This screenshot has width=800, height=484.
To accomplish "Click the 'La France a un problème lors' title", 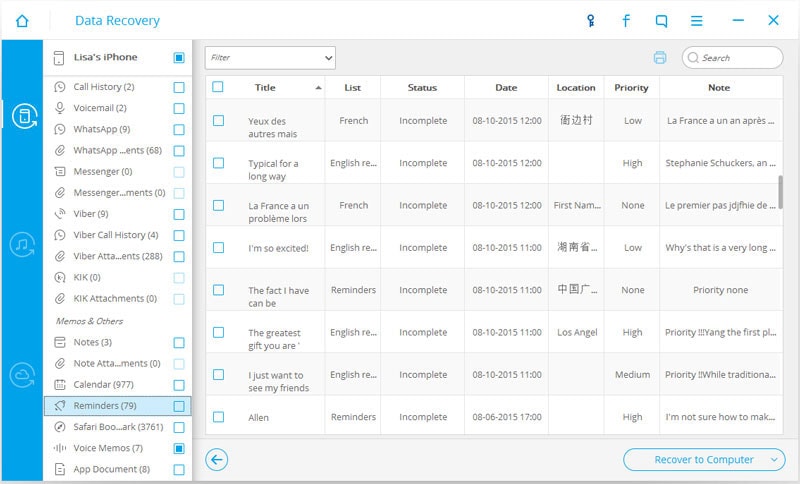I will (x=279, y=212).
